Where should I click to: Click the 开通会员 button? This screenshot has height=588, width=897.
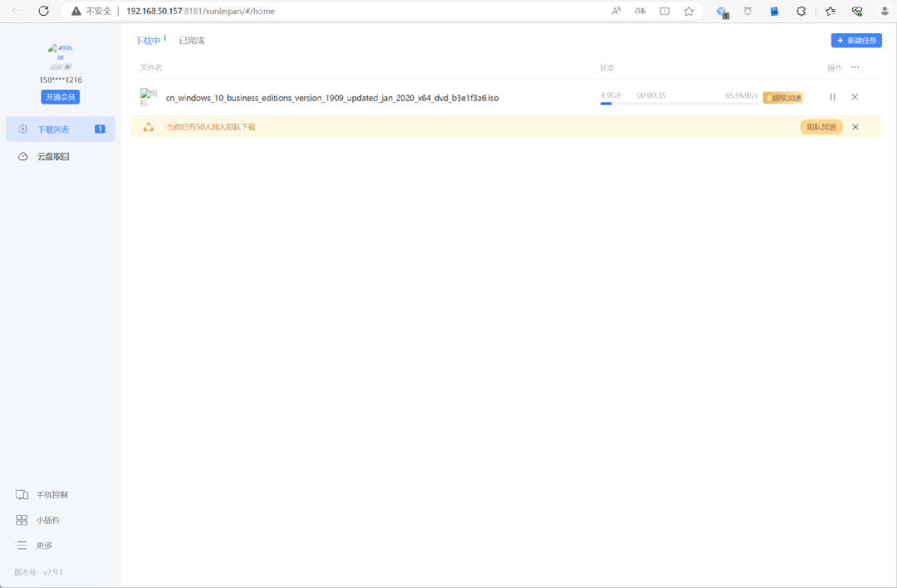[x=60, y=97]
